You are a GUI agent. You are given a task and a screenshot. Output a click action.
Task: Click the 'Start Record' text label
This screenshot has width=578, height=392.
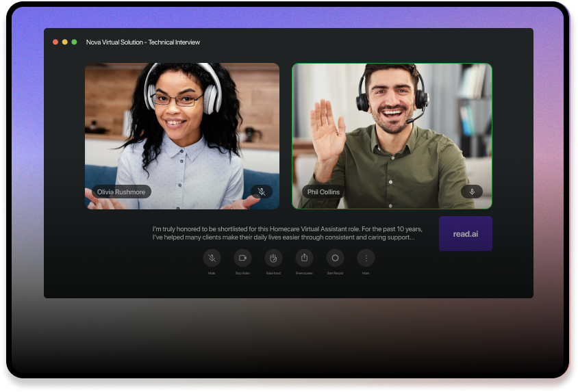tap(335, 273)
